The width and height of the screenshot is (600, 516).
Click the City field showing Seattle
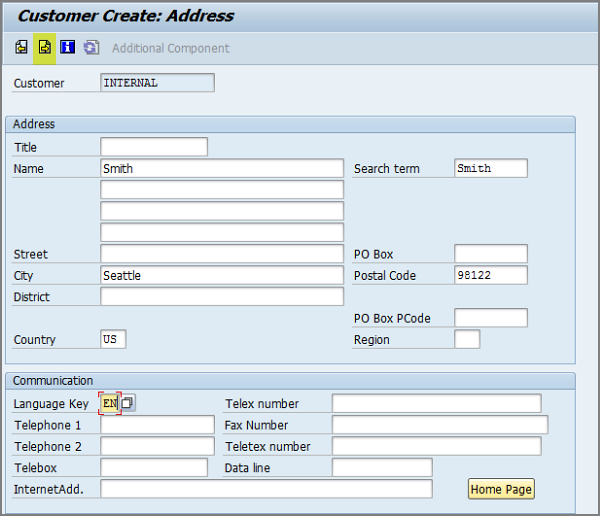click(222, 275)
